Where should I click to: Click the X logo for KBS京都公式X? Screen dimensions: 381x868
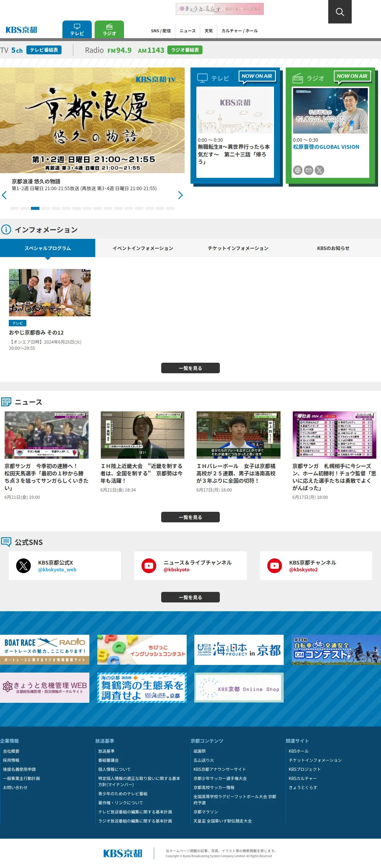[23, 565]
